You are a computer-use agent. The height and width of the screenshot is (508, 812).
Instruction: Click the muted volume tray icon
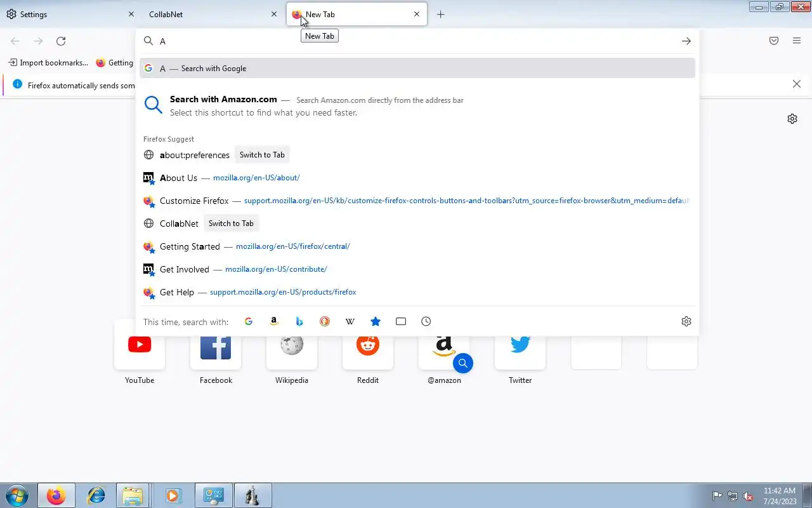(749, 496)
